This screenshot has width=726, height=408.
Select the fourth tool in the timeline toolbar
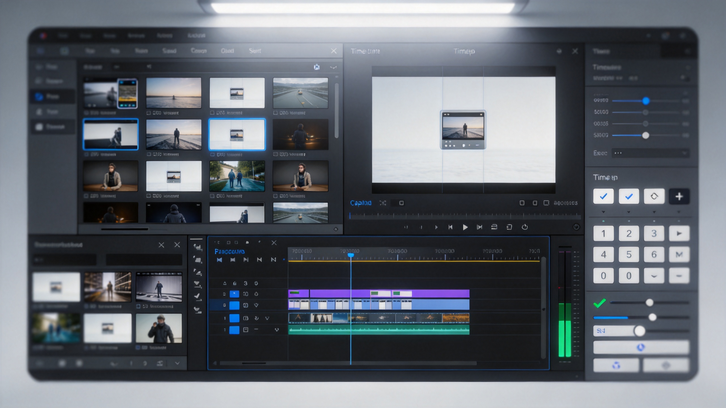(198, 284)
